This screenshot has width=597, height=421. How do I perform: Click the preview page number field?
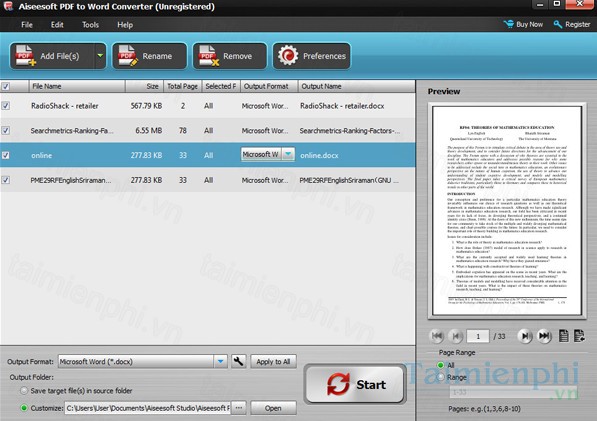[478, 336]
